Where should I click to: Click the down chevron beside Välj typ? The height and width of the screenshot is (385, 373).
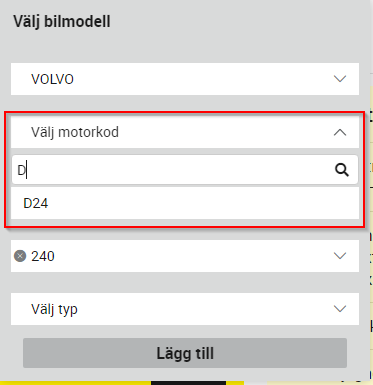(x=340, y=309)
